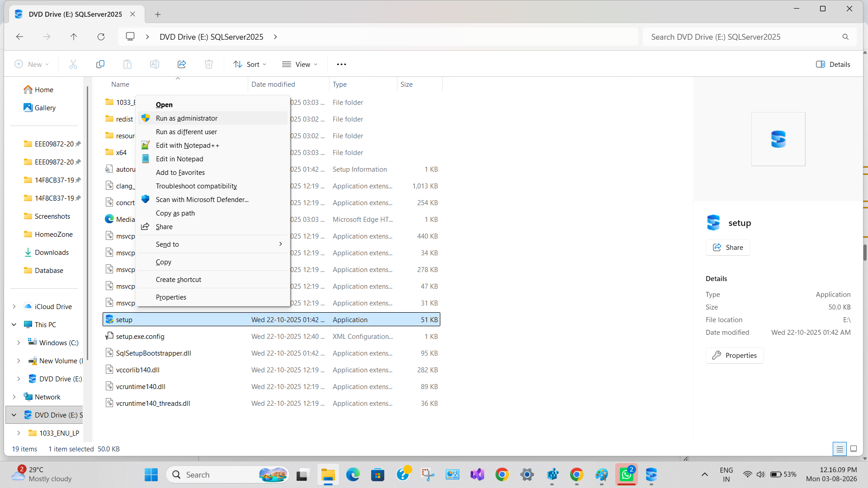The image size is (868, 488).
Task: Choose Create shortcut from context menu
Action: pyautogui.click(x=213, y=279)
